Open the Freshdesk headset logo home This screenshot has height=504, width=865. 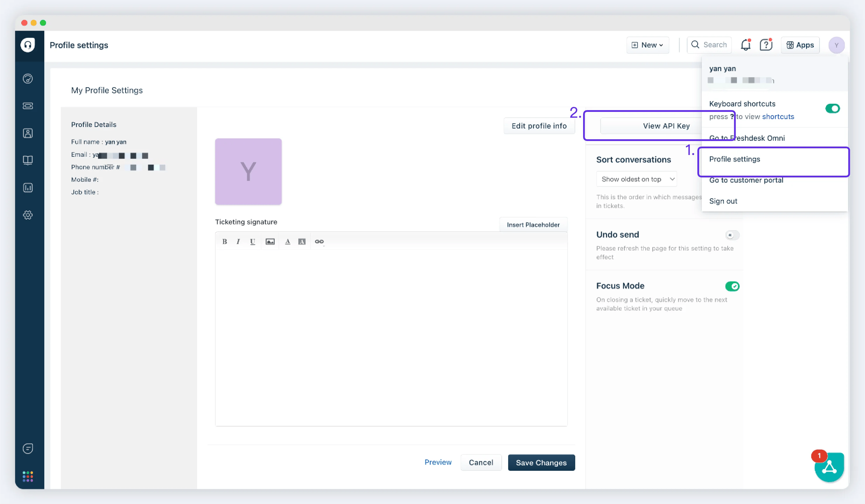pyautogui.click(x=28, y=45)
